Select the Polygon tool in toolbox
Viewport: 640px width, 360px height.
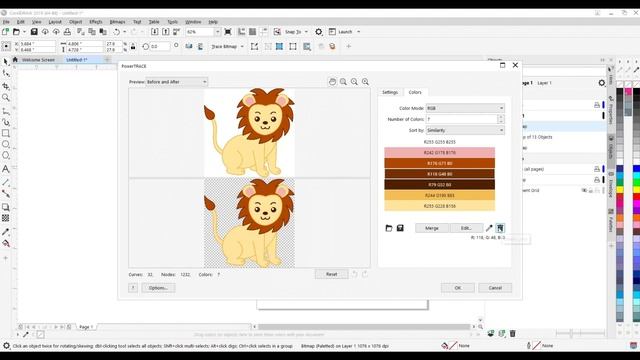pos(6,156)
